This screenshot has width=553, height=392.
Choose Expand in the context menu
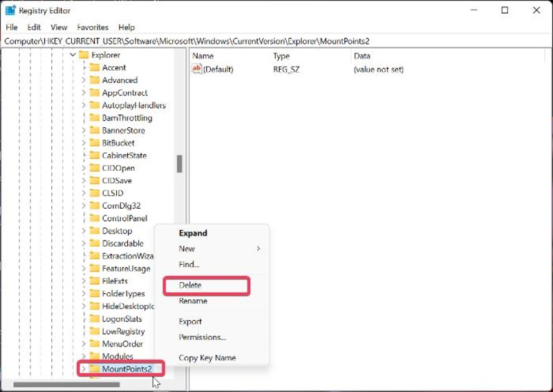coord(212,233)
